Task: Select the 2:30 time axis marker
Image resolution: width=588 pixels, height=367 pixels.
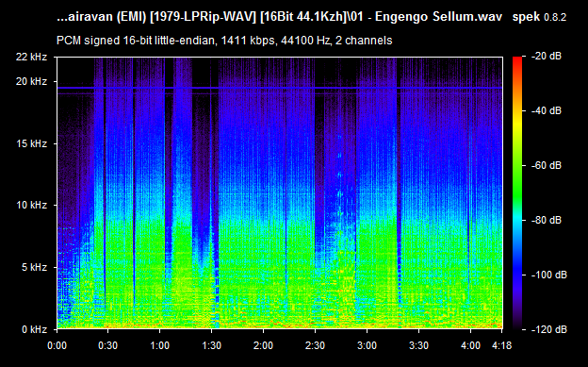Action: tap(315, 345)
